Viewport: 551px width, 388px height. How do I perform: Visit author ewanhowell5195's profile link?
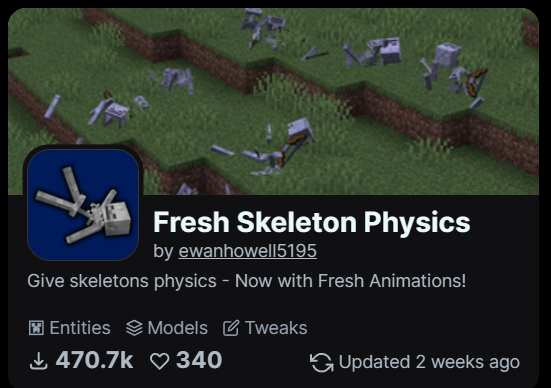pos(247,251)
